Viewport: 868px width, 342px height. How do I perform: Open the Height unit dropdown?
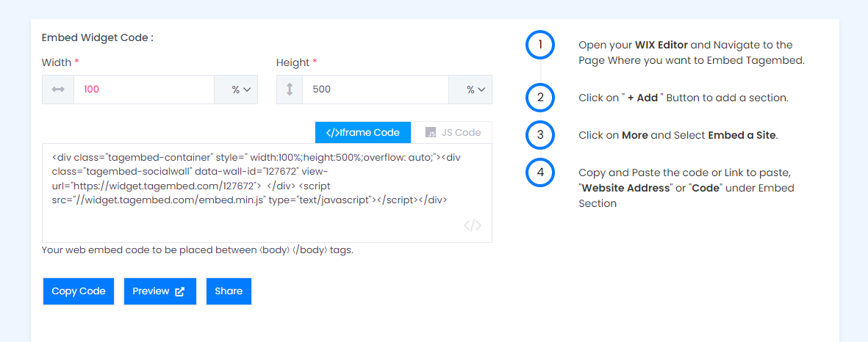pyautogui.click(x=470, y=90)
